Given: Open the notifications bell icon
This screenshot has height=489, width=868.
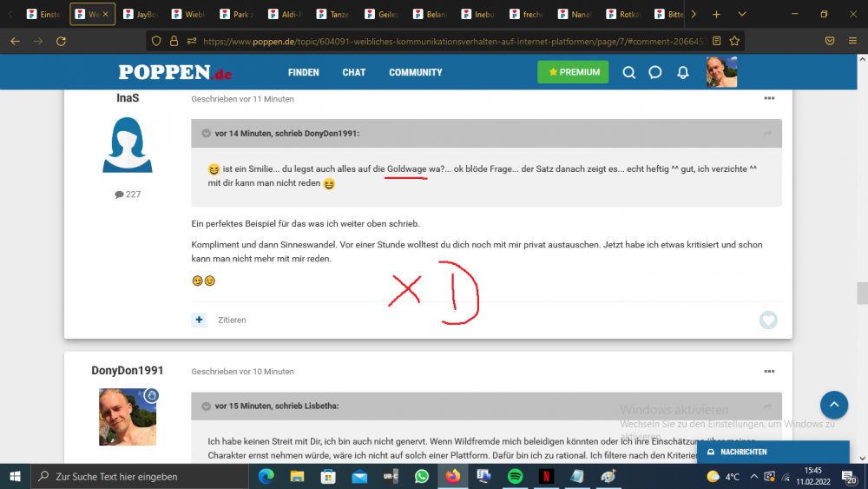Looking at the screenshot, I should (x=683, y=72).
